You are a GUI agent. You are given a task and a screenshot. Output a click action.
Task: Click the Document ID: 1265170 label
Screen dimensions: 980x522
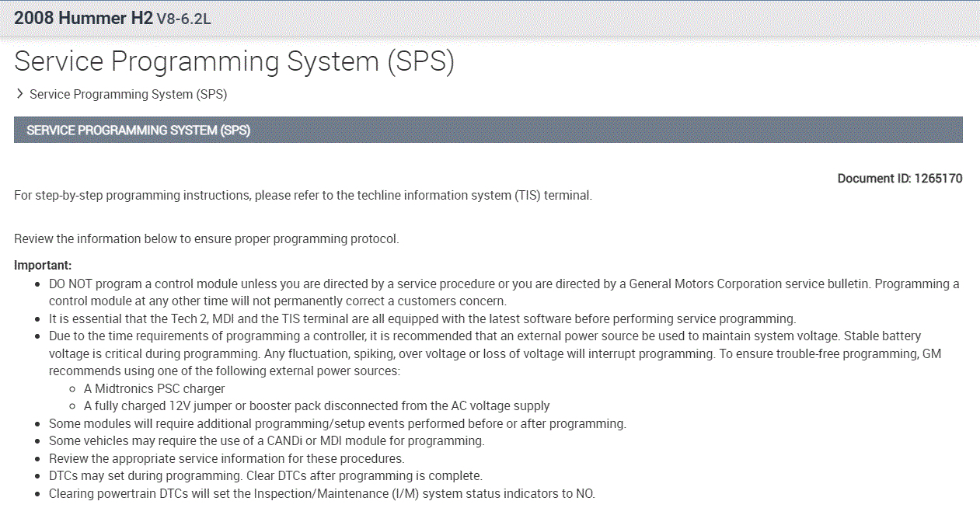[899, 179]
